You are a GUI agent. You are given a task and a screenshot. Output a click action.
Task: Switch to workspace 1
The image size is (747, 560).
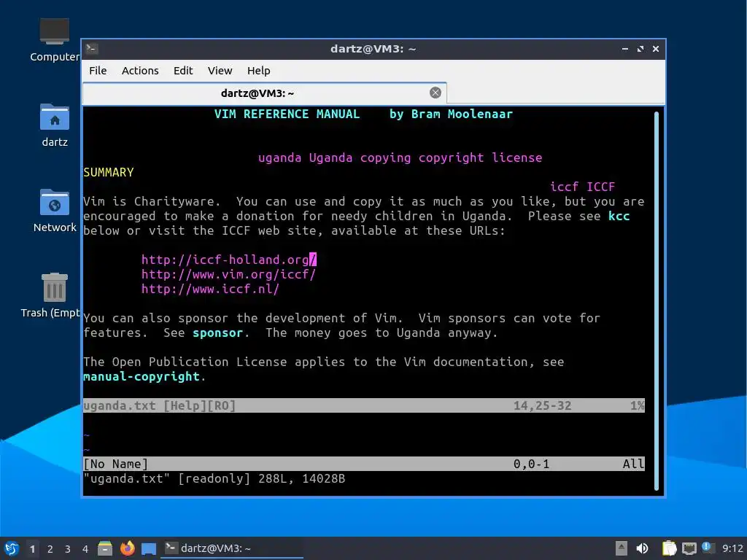click(x=32, y=549)
